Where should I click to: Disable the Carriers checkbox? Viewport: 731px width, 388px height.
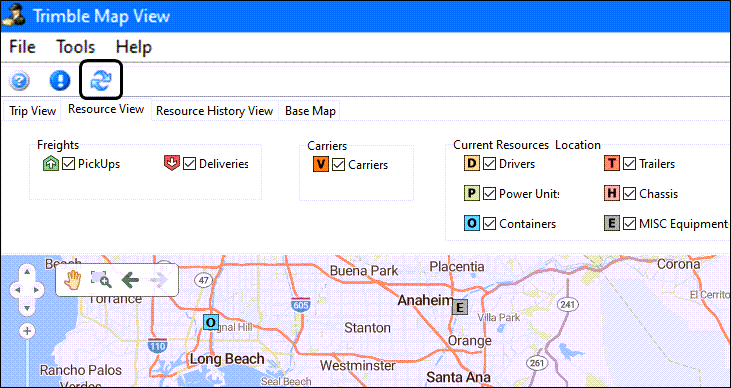click(x=339, y=165)
